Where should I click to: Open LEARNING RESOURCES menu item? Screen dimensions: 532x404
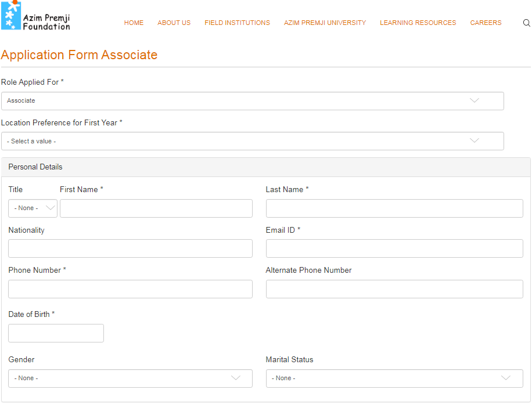click(418, 23)
